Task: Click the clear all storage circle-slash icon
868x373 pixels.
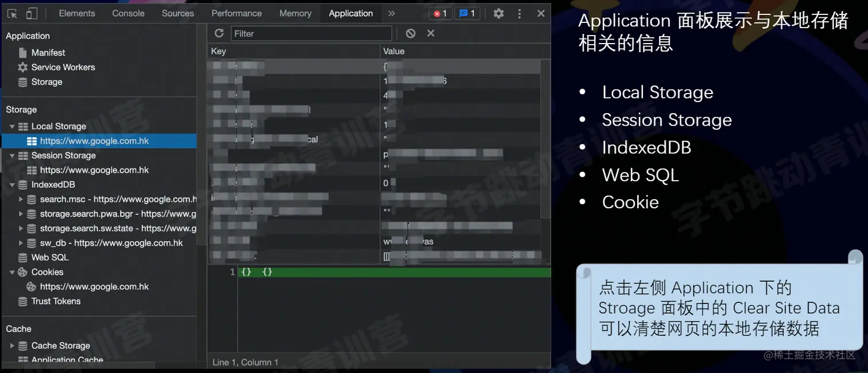Action: 410,33
